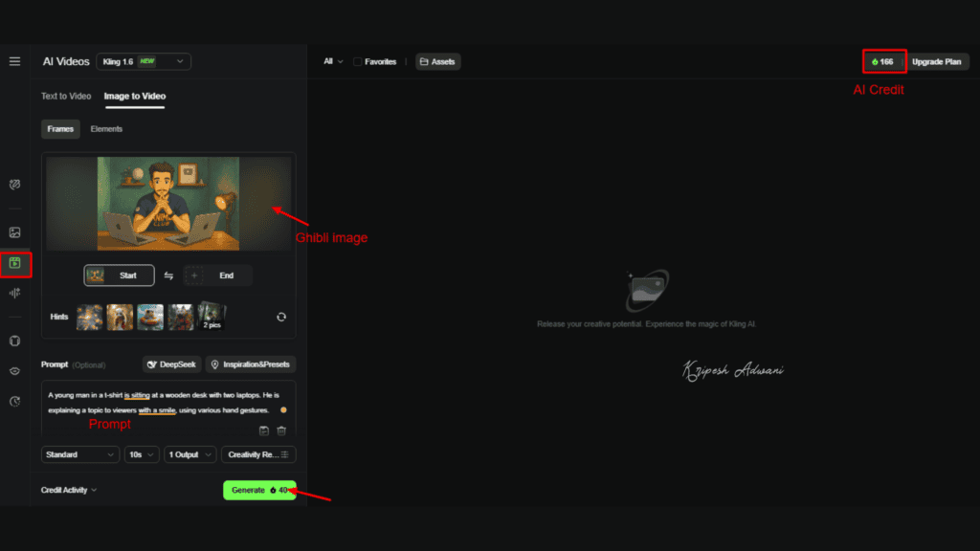
Task: Refresh the Hints image suggestions
Action: click(280, 317)
